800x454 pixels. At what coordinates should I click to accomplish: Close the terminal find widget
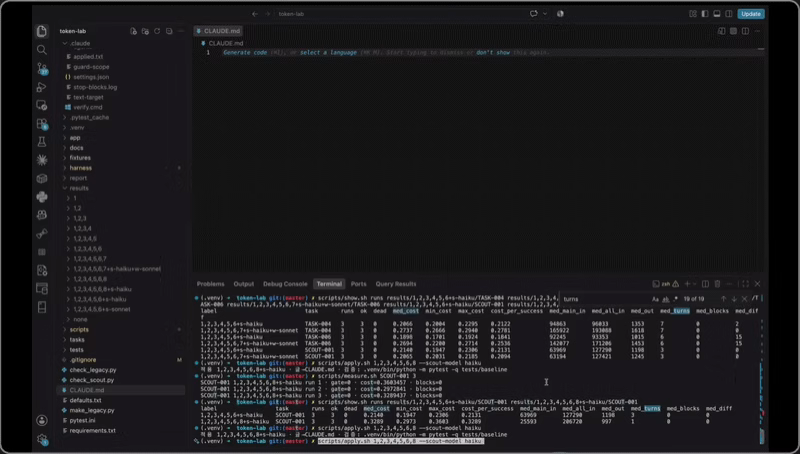coord(745,299)
